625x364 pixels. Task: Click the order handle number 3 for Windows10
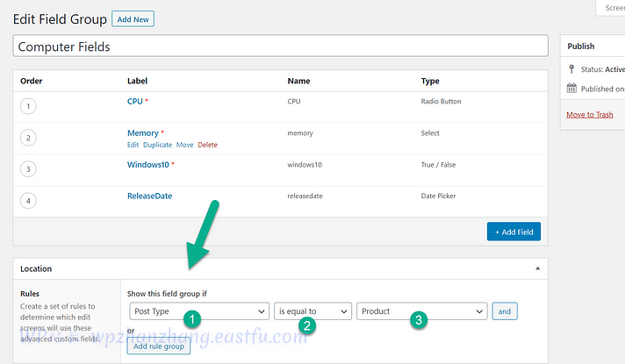tap(29, 169)
